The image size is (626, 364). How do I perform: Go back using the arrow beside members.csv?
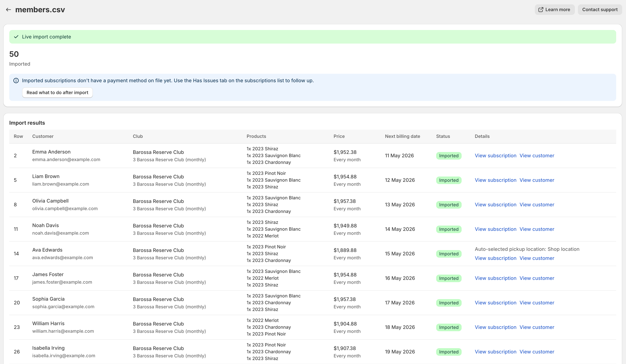pos(8,10)
